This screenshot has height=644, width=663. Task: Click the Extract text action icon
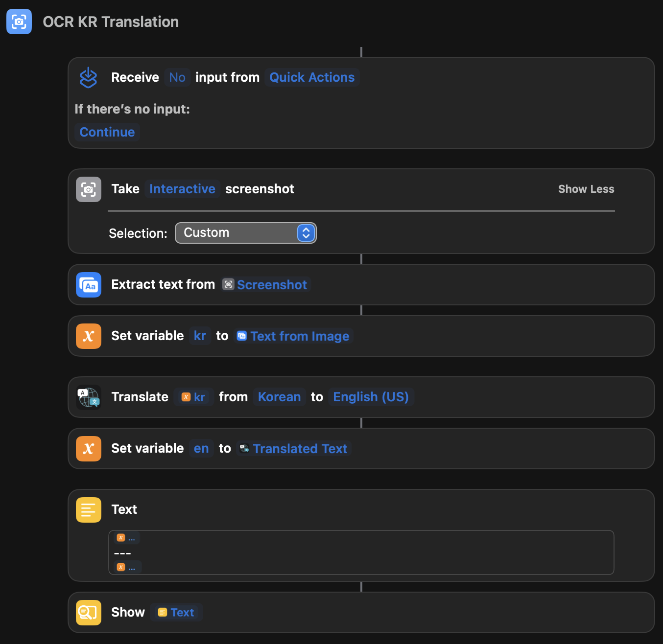pyautogui.click(x=88, y=285)
